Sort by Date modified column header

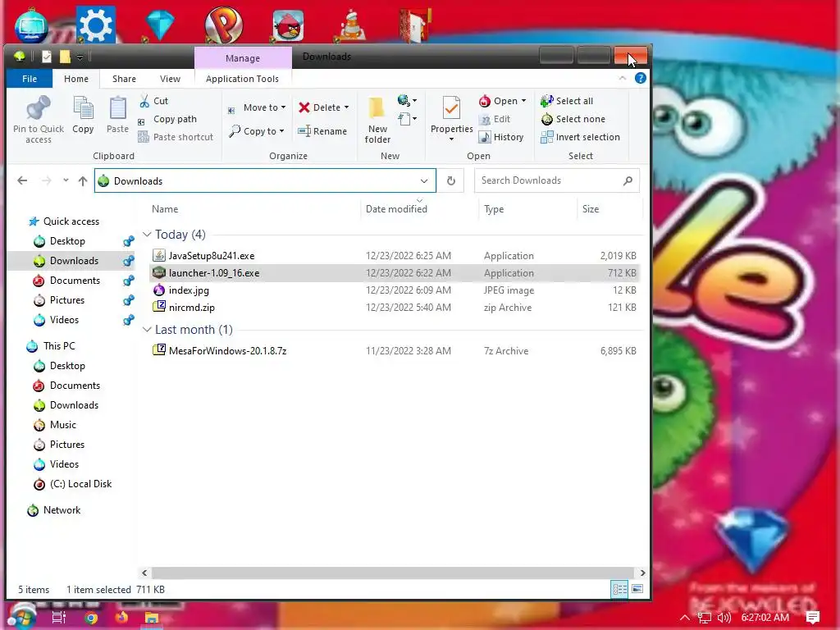tap(396, 209)
